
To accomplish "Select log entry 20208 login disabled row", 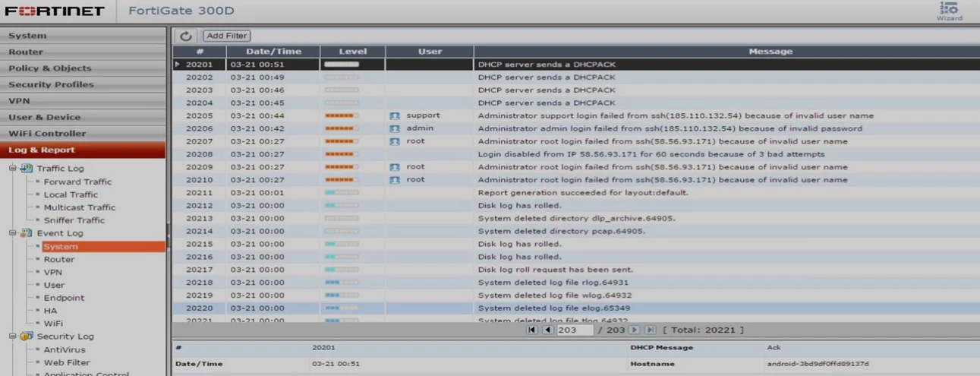I will point(575,154).
